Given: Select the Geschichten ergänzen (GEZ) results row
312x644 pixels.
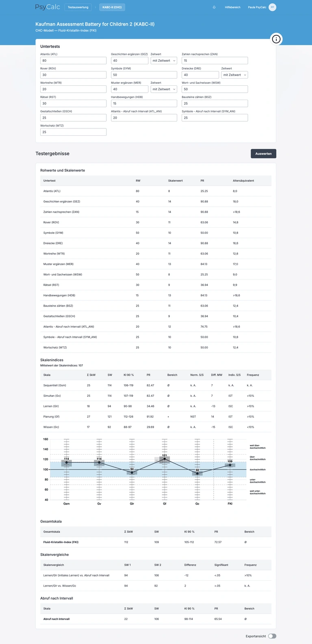Looking at the screenshot, I should tap(156, 202).
